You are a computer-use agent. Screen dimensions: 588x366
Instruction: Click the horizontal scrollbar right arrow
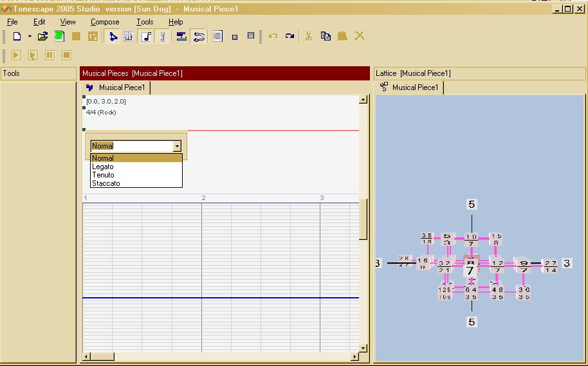coord(354,356)
